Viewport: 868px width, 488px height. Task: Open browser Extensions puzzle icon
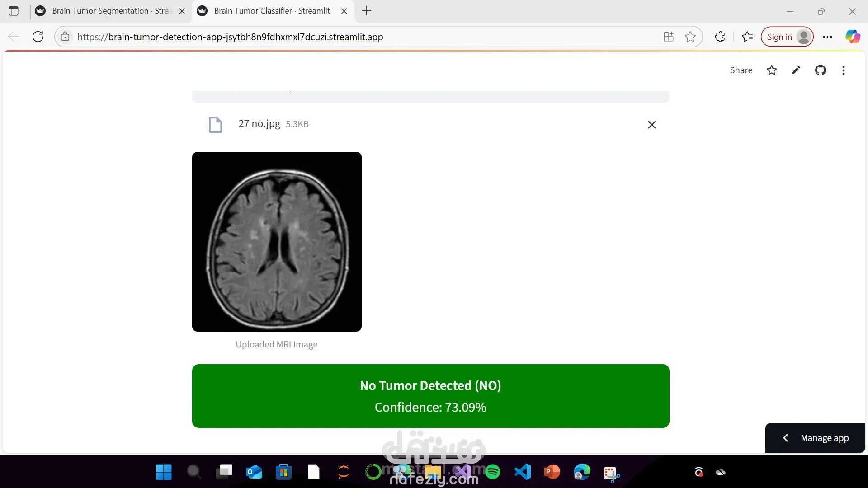pos(720,37)
